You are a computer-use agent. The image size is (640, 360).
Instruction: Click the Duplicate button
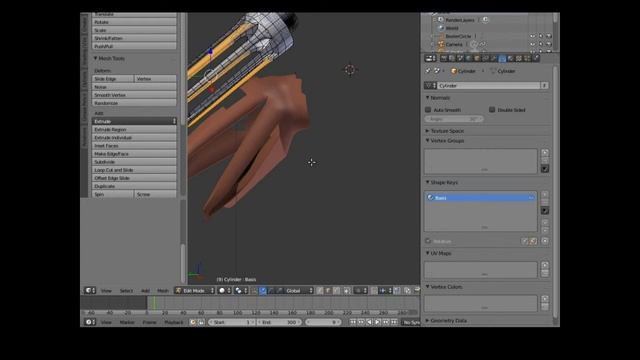coord(134,186)
